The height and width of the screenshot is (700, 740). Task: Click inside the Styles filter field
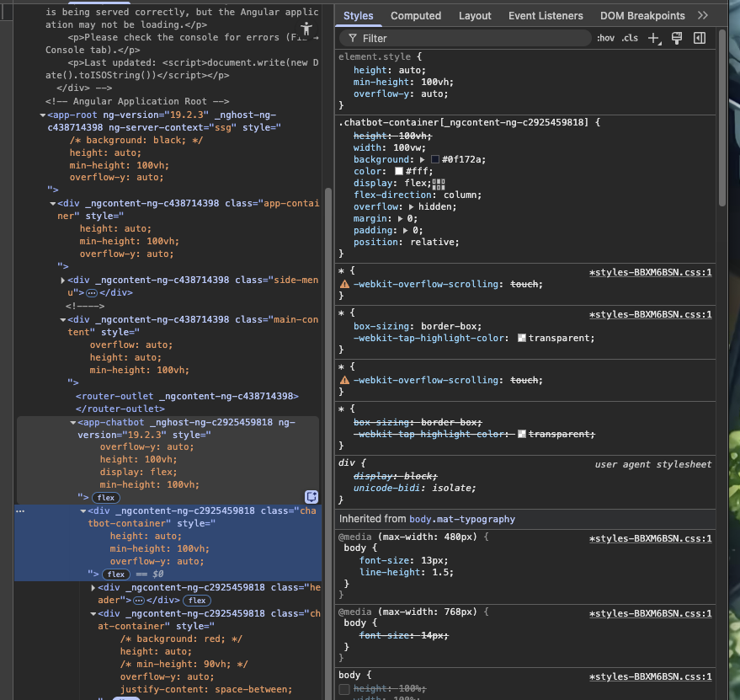pos(463,38)
